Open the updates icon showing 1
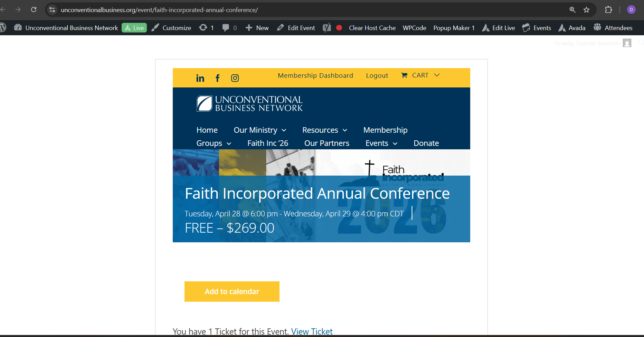 click(x=207, y=28)
